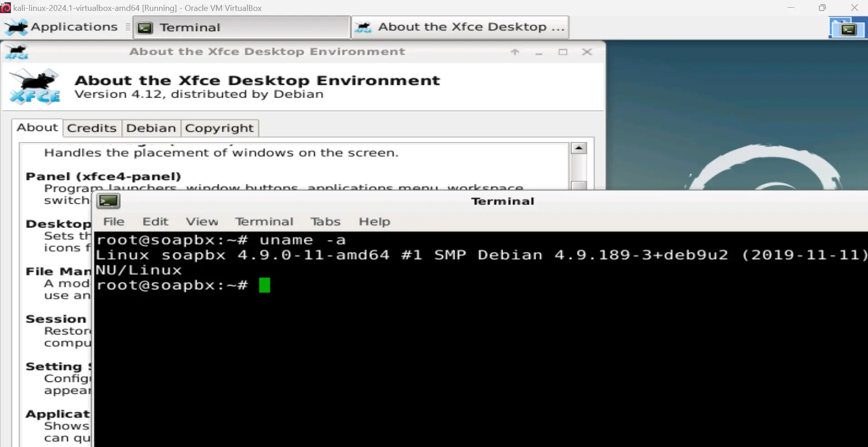Select the About tab
Image resolution: width=868 pixels, height=447 pixels.
pos(37,128)
